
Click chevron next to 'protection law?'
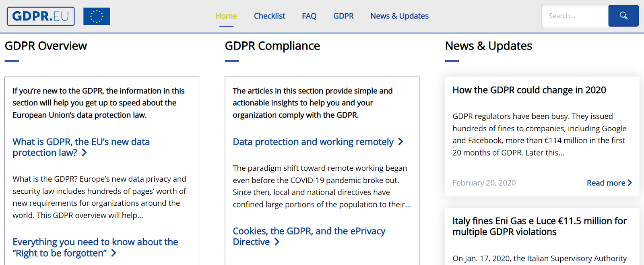pos(84,153)
